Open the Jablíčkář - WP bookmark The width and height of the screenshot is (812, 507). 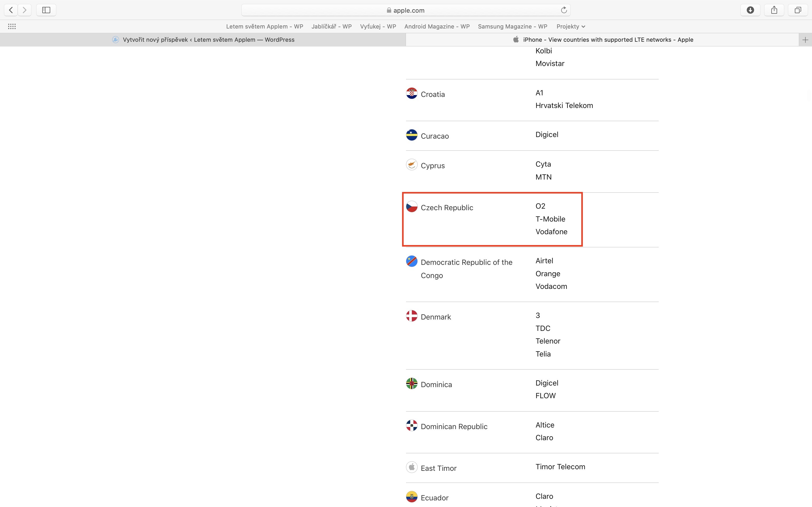click(x=331, y=26)
